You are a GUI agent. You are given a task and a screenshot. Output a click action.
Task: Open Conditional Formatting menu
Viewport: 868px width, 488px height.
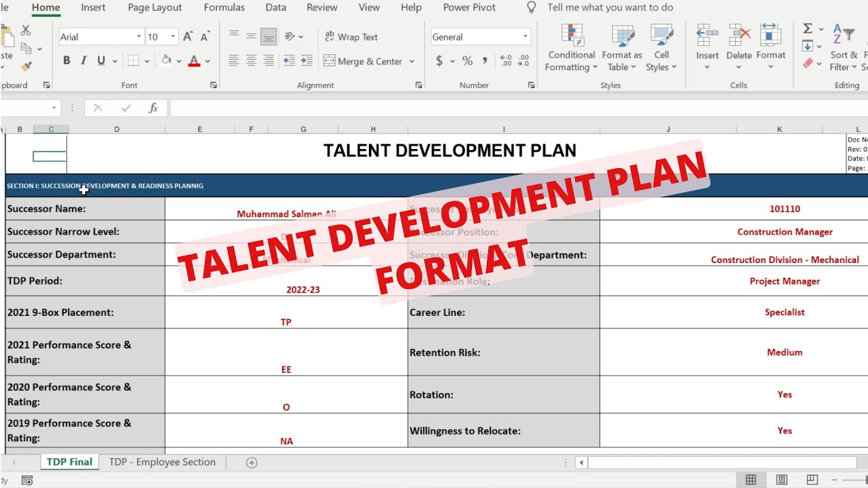pos(572,47)
